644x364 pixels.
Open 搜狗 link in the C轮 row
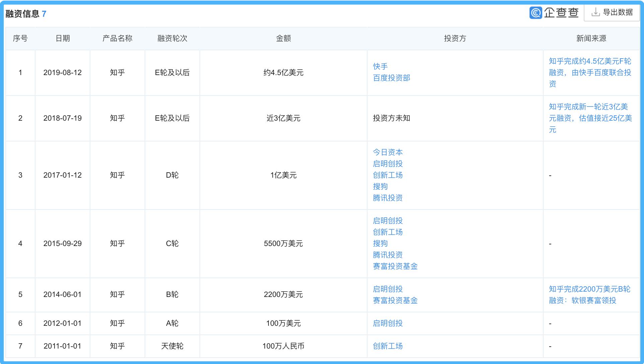(380, 244)
